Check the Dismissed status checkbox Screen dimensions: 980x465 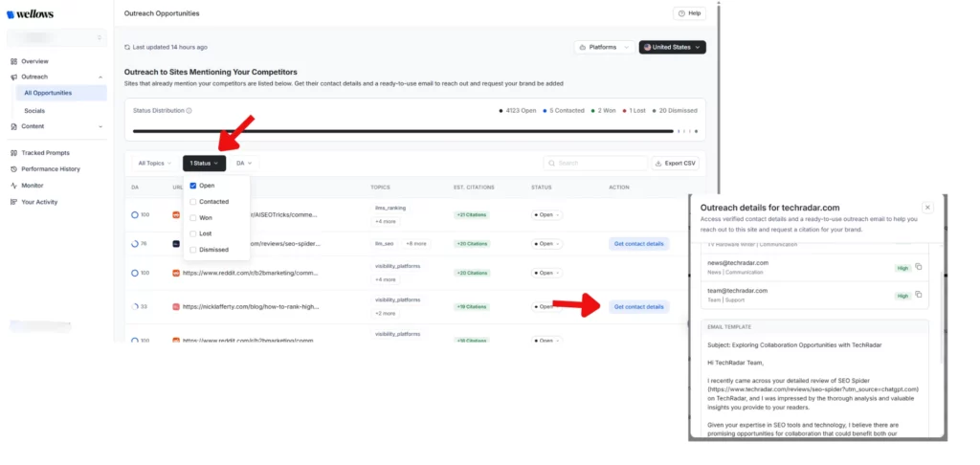pos(193,250)
